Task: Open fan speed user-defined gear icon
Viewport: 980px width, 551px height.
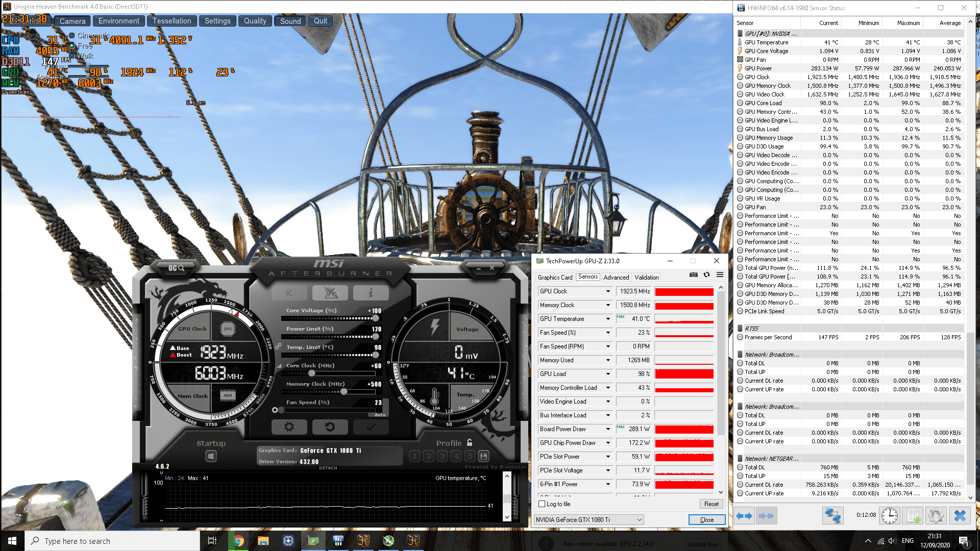Action: pos(275,410)
